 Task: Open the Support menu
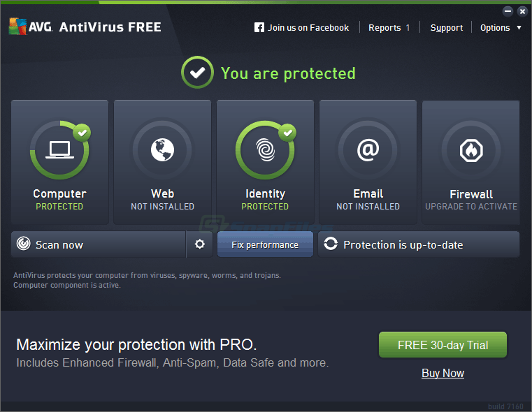447,28
